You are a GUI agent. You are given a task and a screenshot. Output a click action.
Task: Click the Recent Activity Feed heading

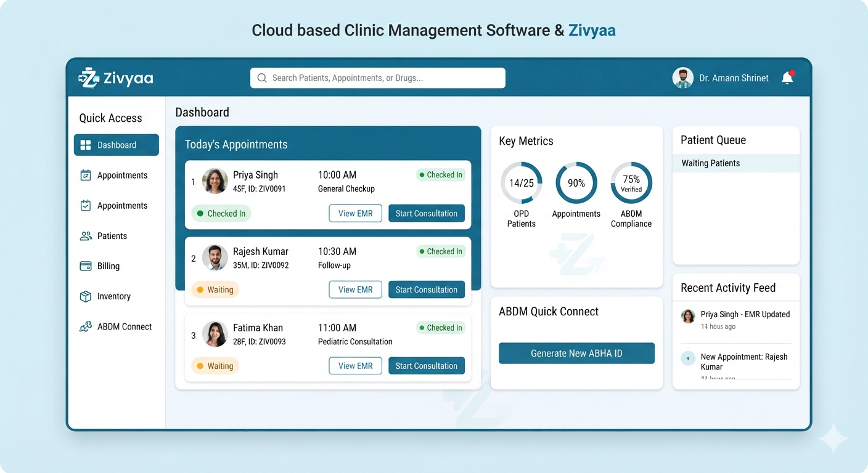728,288
